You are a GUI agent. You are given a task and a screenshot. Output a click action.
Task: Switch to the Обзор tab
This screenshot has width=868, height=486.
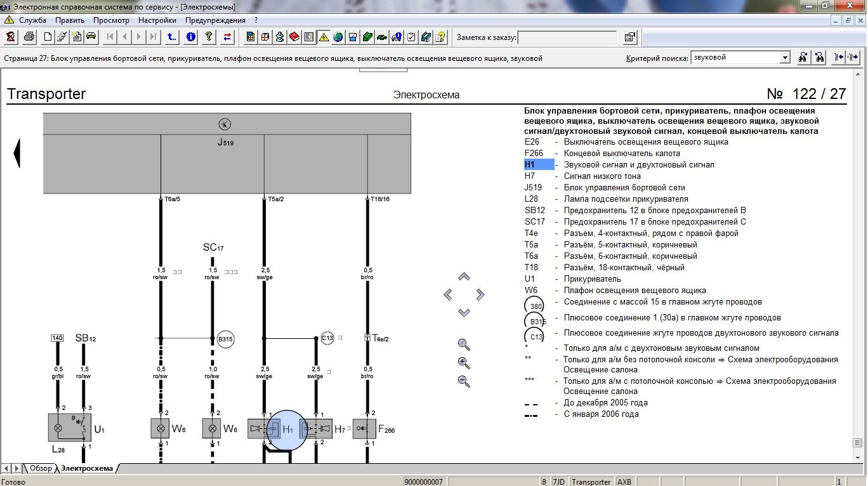[x=41, y=468]
